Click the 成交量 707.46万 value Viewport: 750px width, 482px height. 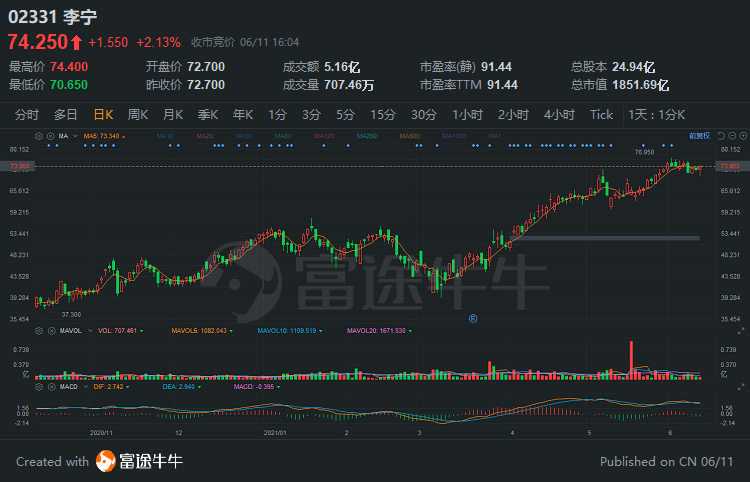tap(349, 85)
